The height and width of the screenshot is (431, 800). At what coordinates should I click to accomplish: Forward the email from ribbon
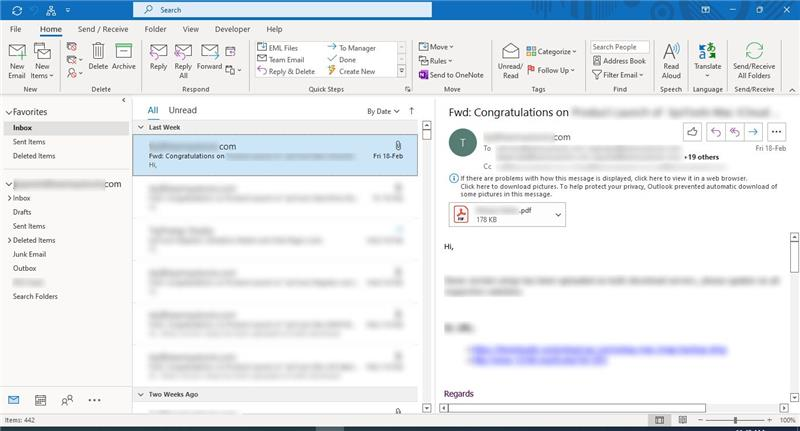(209, 57)
